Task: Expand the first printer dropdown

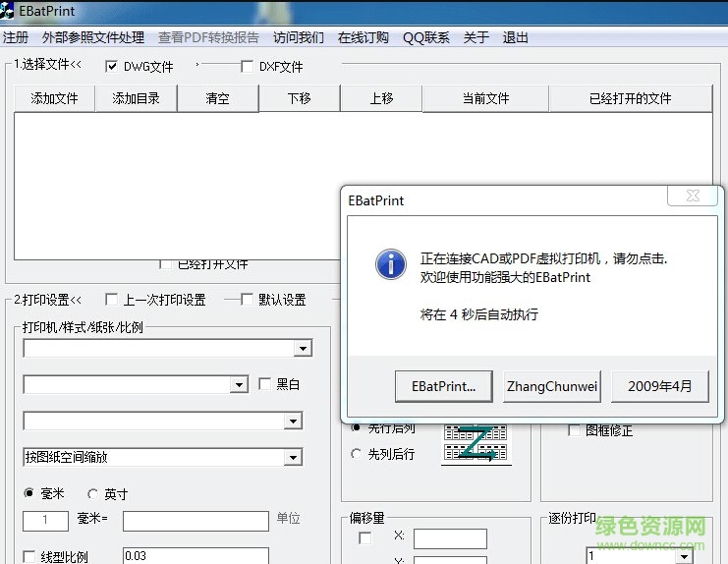Action: point(303,348)
